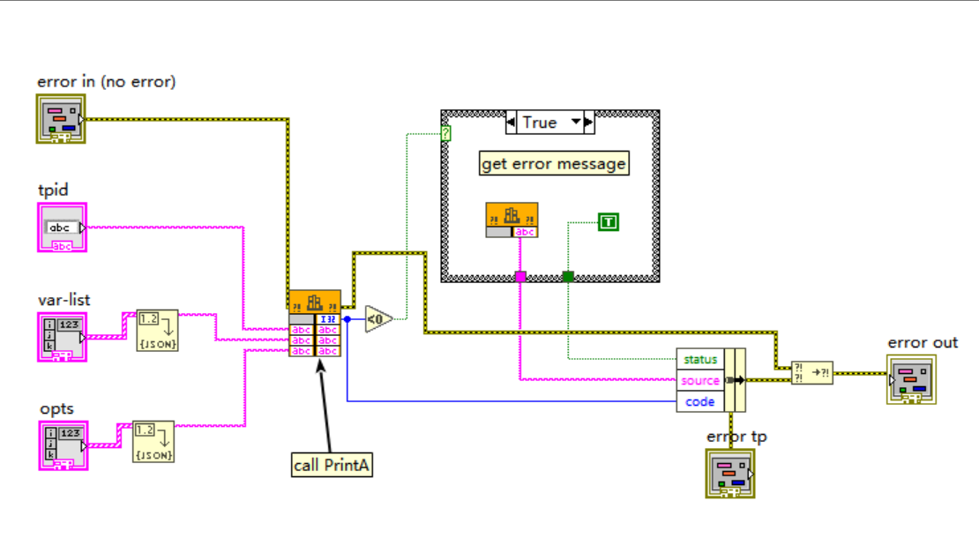Click the code field in the bundle node
The image size is (979, 560).
[x=699, y=399]
